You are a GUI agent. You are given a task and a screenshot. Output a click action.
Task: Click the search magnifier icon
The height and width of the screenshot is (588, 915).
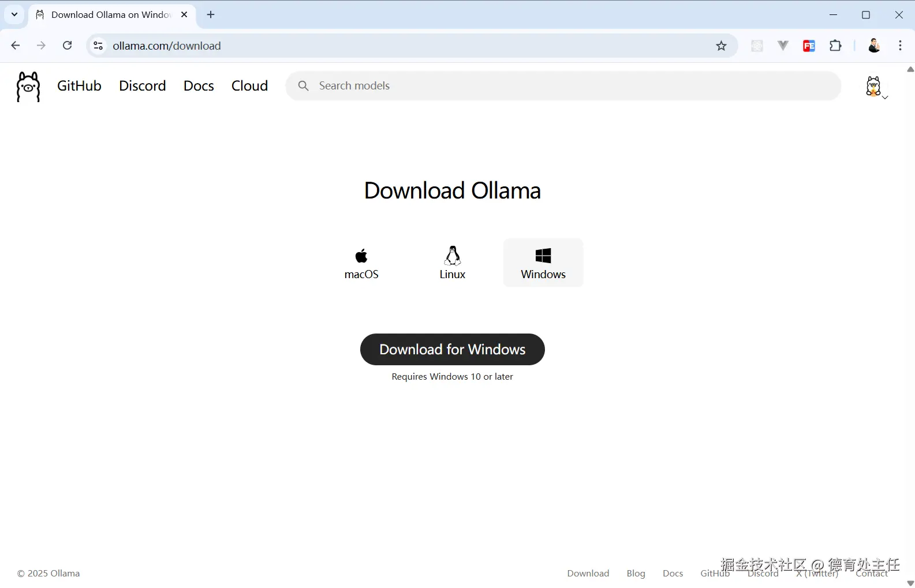click(x=303, y=86)
